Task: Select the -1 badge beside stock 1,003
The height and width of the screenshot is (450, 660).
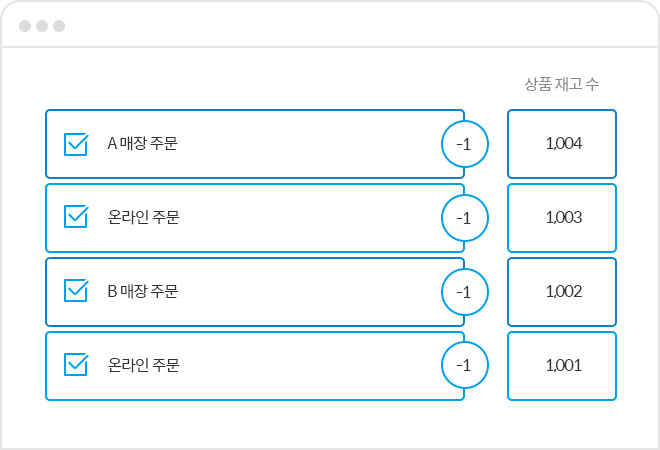Action: click(x=465, y=218)
